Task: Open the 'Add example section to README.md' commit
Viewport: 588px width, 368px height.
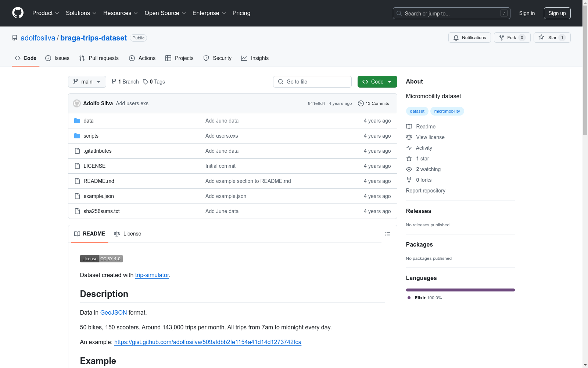Action: [x=248, y=181]
